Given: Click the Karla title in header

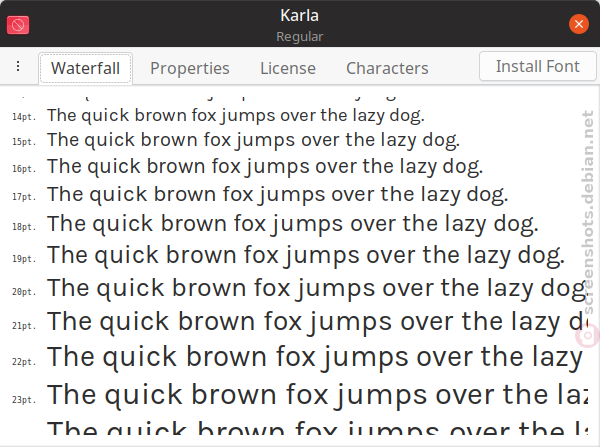Looking at the screenshot, I should click(x=299, y=16).
